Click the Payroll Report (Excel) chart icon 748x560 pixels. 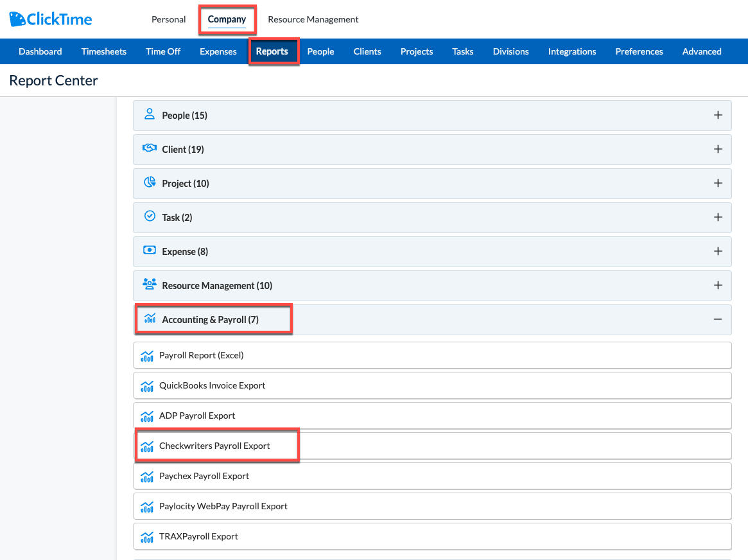click(x=147, y=356)
